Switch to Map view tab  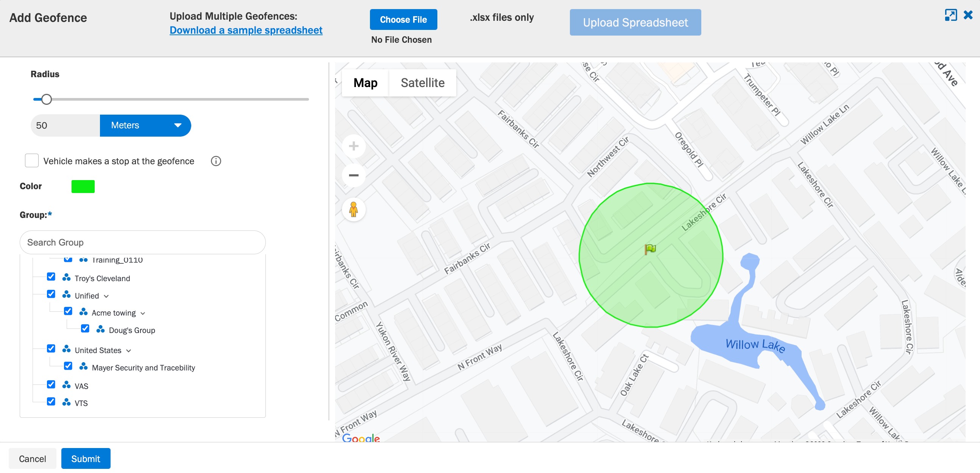pos(365,83)
